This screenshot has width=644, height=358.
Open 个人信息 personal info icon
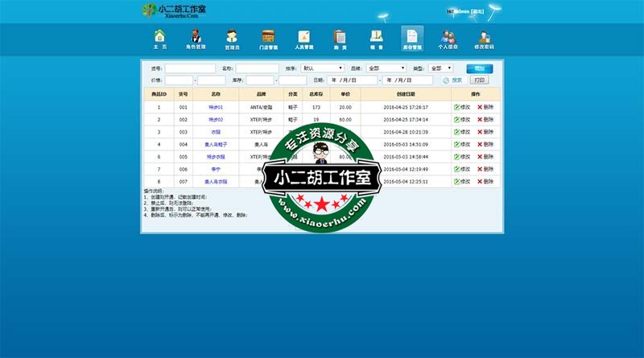coord(448,38)
